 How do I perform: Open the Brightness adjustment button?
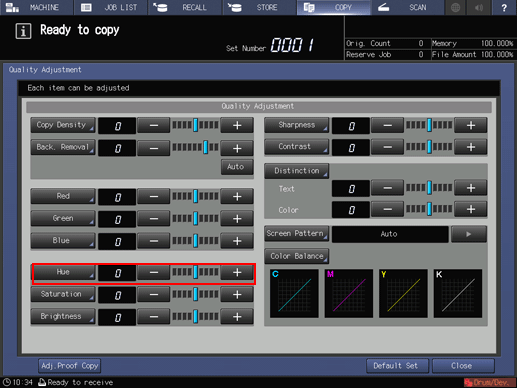pos(63,316)
